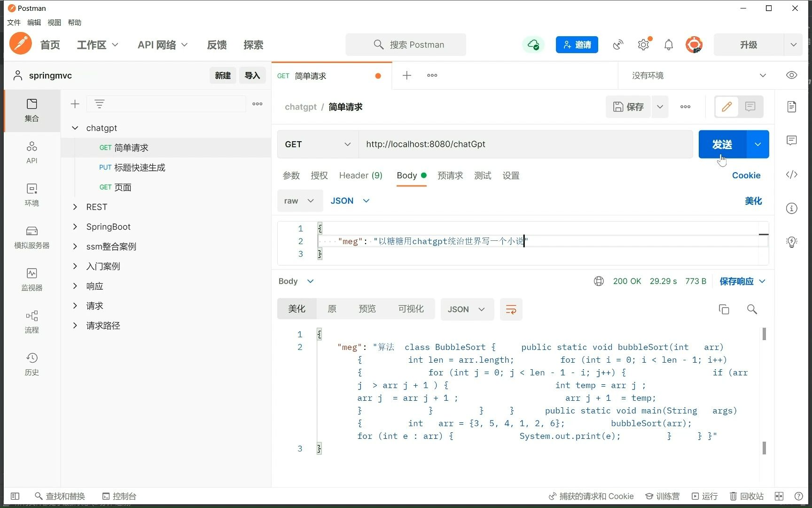812x508 pixels.
Task: Open lightbulb related requests icon
Action: (792, 242)
